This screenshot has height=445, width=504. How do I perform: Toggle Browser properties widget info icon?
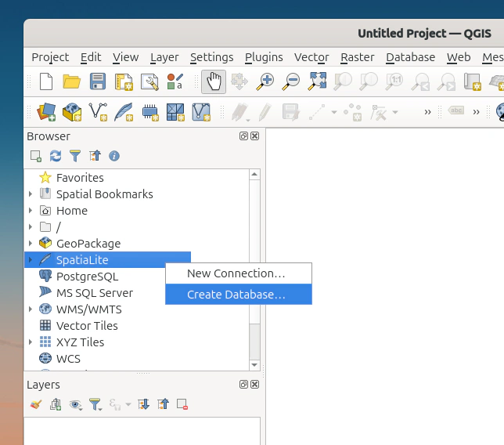coord(114,156)
